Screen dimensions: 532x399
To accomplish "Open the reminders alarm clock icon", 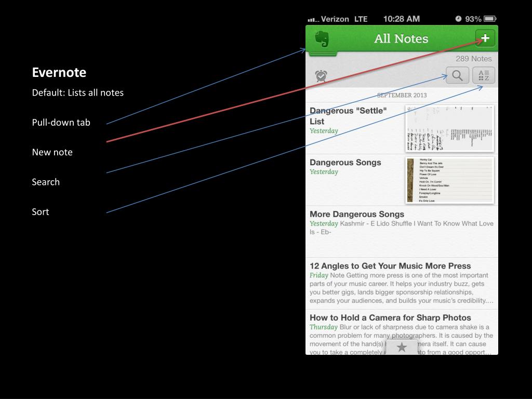I will pos(321,76).
